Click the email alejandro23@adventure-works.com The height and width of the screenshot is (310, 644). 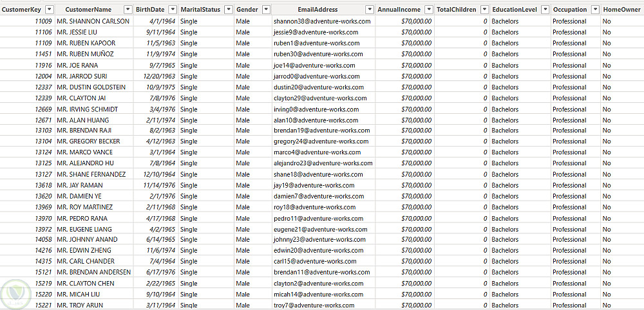[x=323, y=163]
